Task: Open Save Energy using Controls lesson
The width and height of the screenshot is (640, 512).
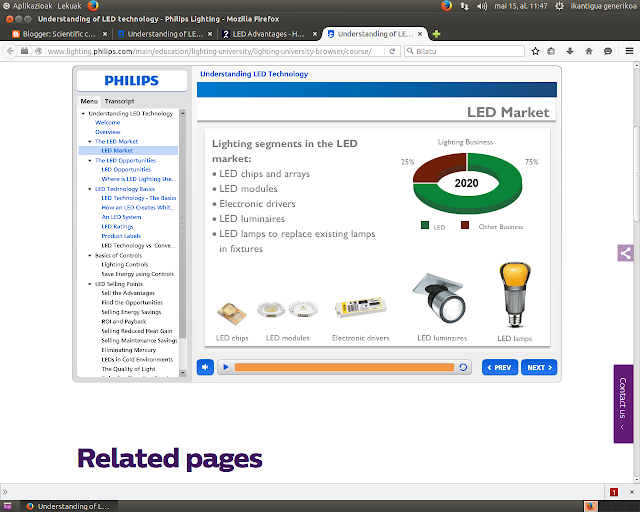Action: (x=138, y=274)
